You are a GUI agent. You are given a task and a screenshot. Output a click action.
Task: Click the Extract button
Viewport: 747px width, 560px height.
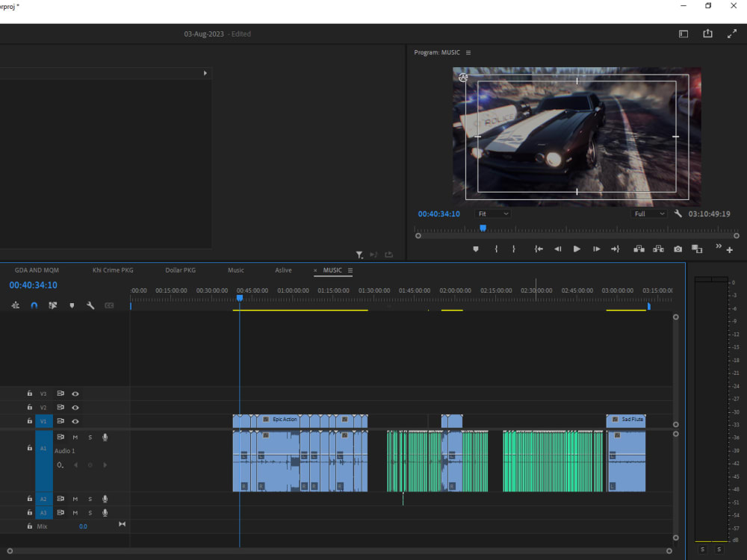click(658, 249)
